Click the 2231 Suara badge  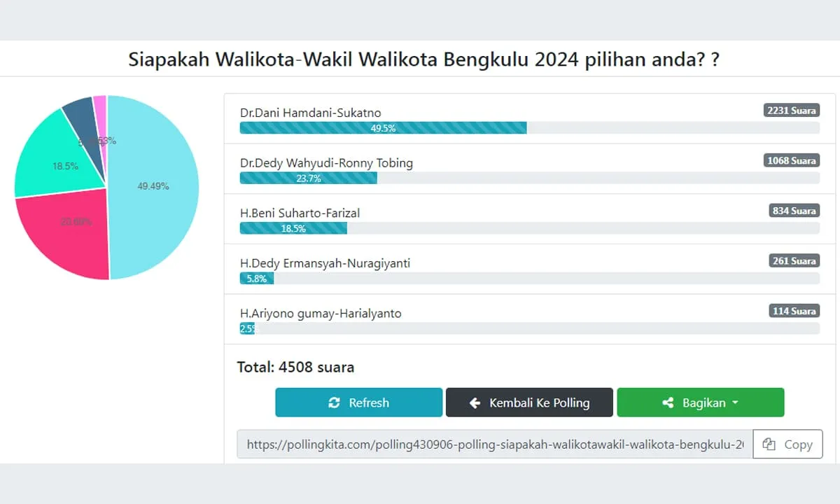tap(791, 110)
